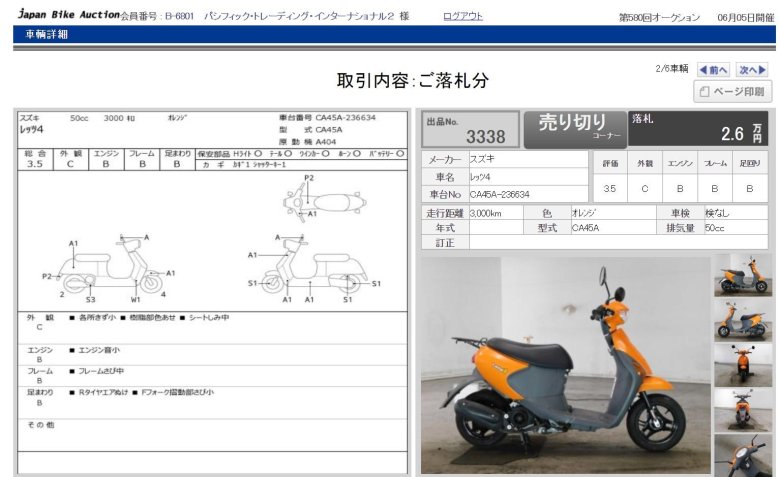Image resolution: width=780 pixels, height=477 pixels.
Task: Click the 売り切り corner badge
Action: (575, 129)
